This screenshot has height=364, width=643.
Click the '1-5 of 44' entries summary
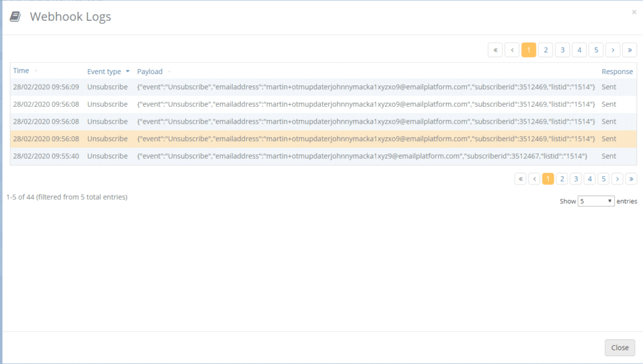click(67, 197)
